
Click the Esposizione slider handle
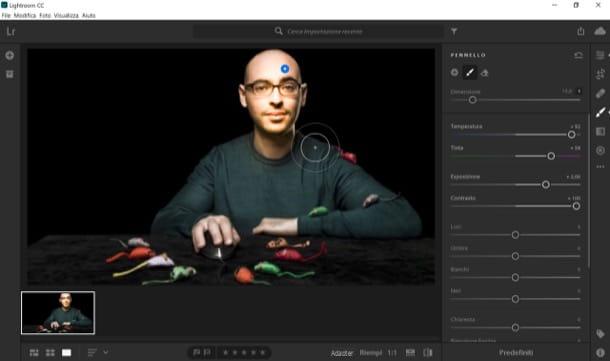pos(546,184)
